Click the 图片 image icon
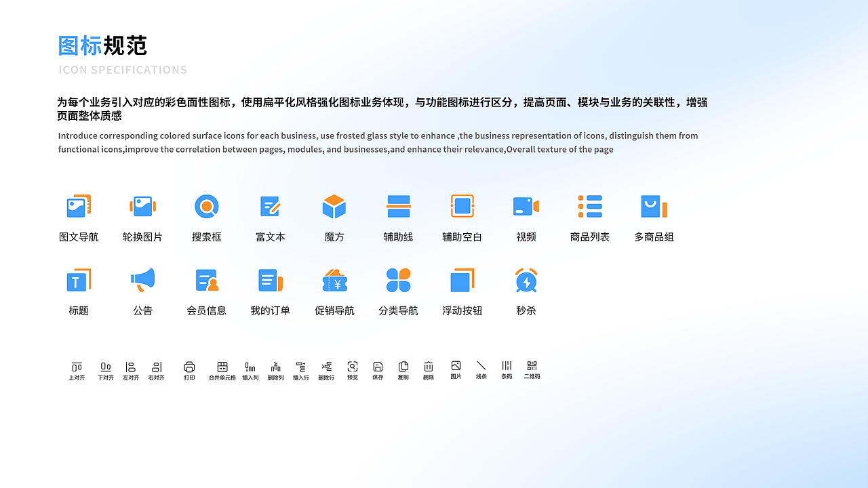The height and width of the screenshot is (488, 868). (x=456, y=365)
